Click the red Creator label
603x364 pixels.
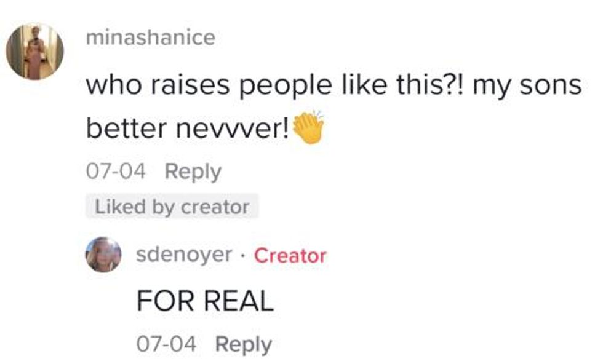click(290, 255)
